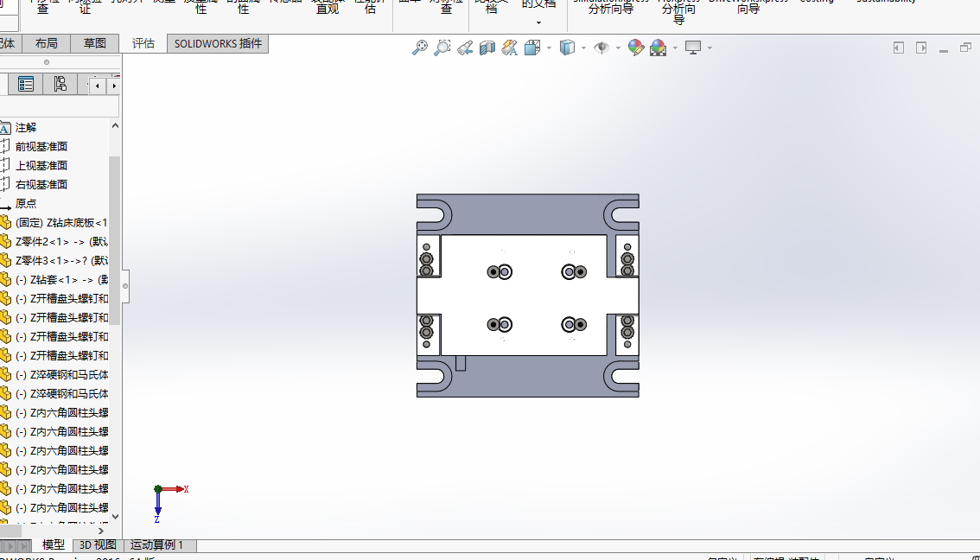This screenshot has width=980, height=560.
Task: Click feature tree scrollbar up arrow
Action: tap(115, 125)
